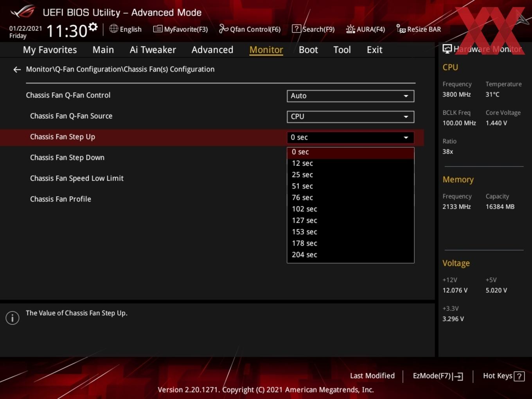Open the Exit tab
The width and height of the screenshot is (532, 399).
click(374, 50)
